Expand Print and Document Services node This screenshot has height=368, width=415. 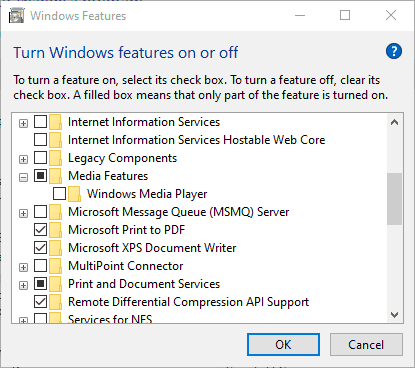(23, 286)
